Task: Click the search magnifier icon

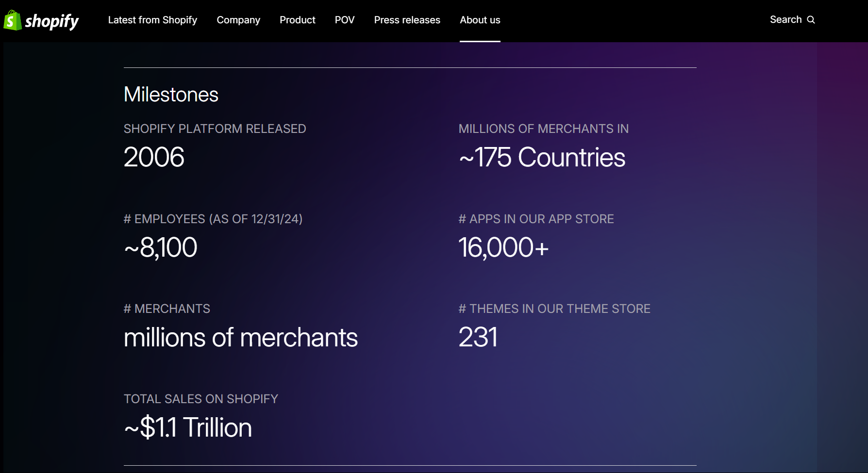Action: pos(811,20)
